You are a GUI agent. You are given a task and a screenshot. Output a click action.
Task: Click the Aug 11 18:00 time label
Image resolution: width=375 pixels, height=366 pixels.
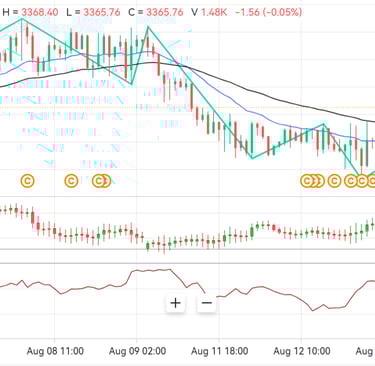(219, 351)
